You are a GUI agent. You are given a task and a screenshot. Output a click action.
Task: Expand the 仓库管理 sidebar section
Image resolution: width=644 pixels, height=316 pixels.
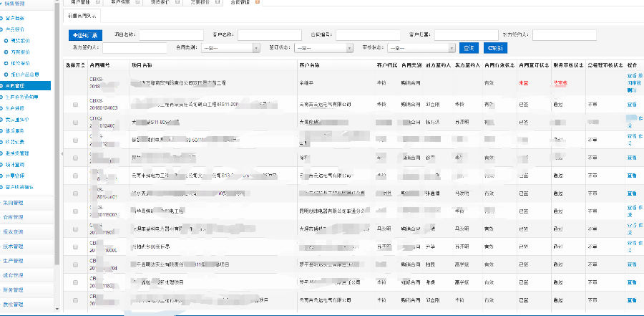point(27,217)
